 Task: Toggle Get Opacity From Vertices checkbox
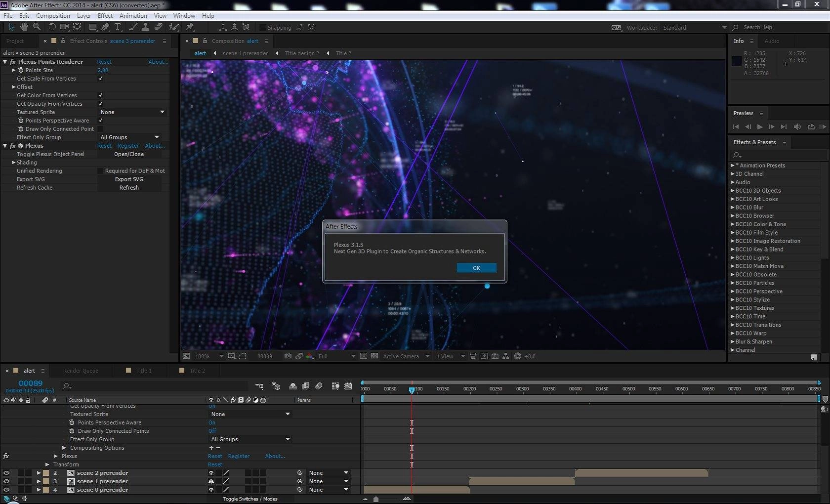tap(100, 103)
